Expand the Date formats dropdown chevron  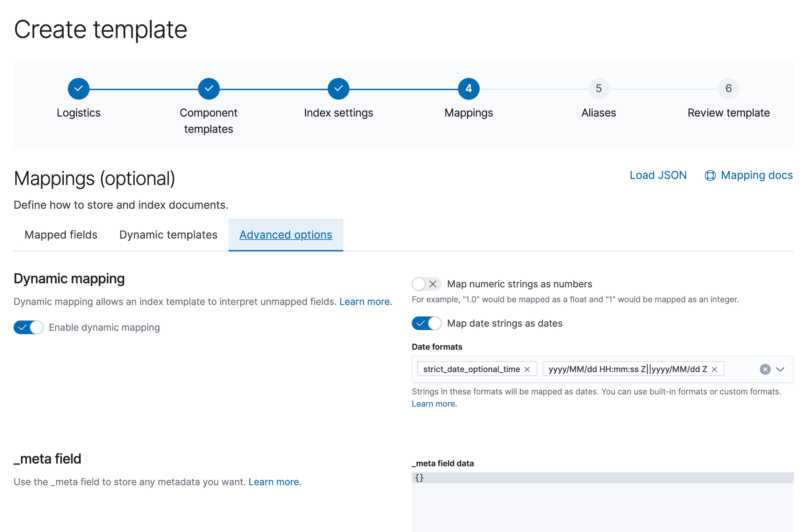click(x=780, y=369)
